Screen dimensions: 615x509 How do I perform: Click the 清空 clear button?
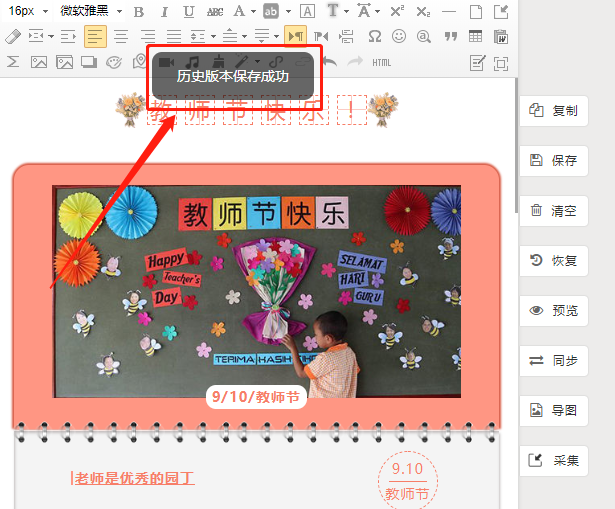553,211
